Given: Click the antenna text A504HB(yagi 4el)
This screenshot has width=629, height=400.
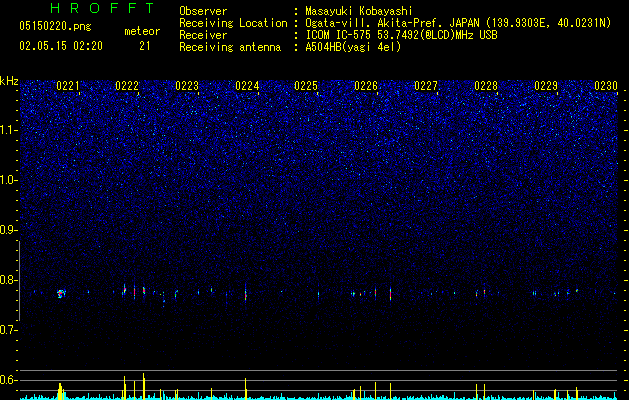Looking at the screenshot, I should coord(353,47).
